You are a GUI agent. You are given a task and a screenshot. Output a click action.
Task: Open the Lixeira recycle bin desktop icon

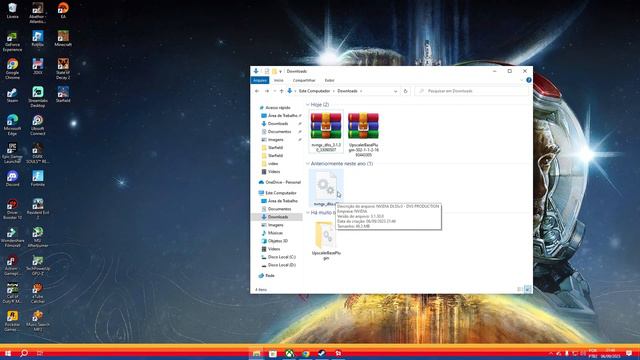point(12,11)
